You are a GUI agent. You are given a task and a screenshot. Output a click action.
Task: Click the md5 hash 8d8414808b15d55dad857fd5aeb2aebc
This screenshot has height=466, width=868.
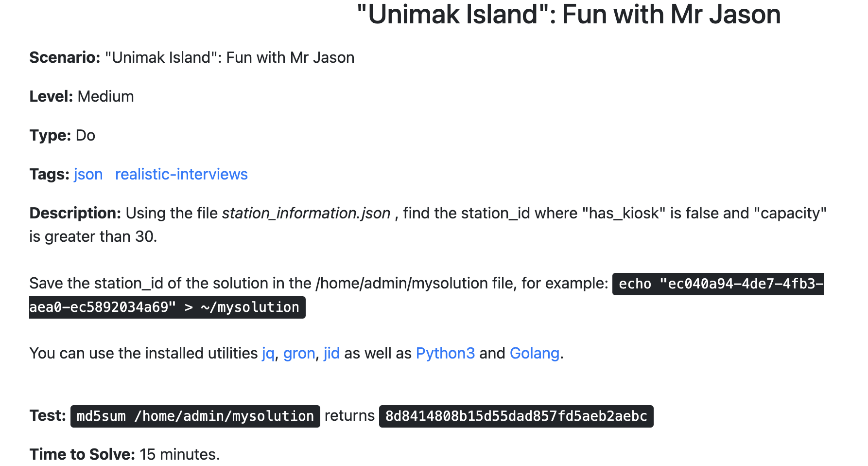(516, 416)
